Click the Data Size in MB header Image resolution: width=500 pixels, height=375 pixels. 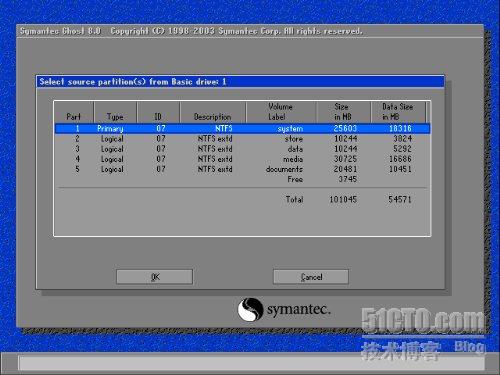(397, 112)
